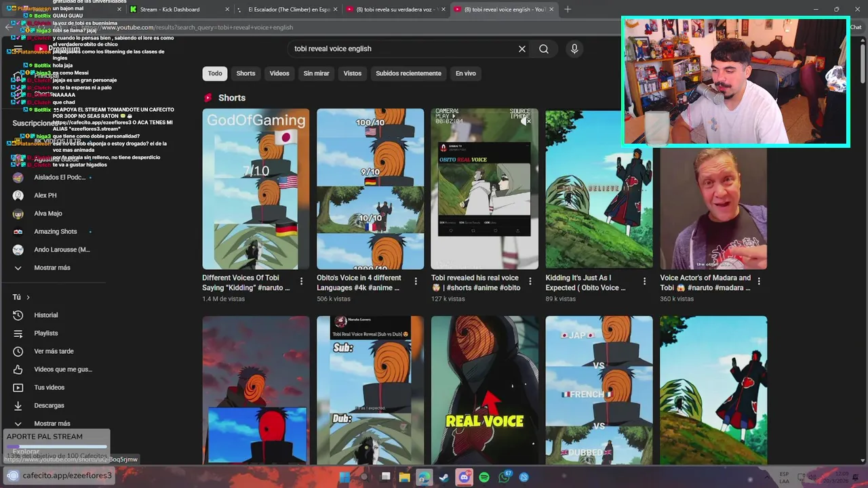Screen dimensions: 868x488
Task: Expand the Tú section chevron
Action: coord(28,298)
